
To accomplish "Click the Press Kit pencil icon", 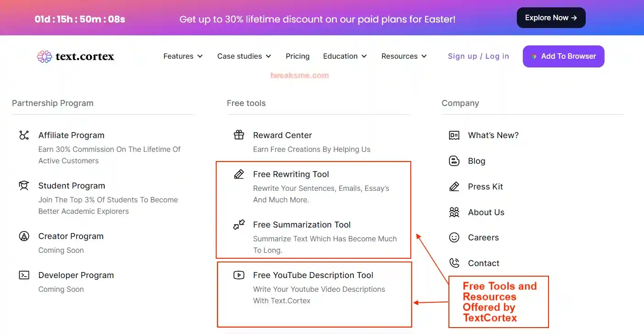I will [454, 186].
